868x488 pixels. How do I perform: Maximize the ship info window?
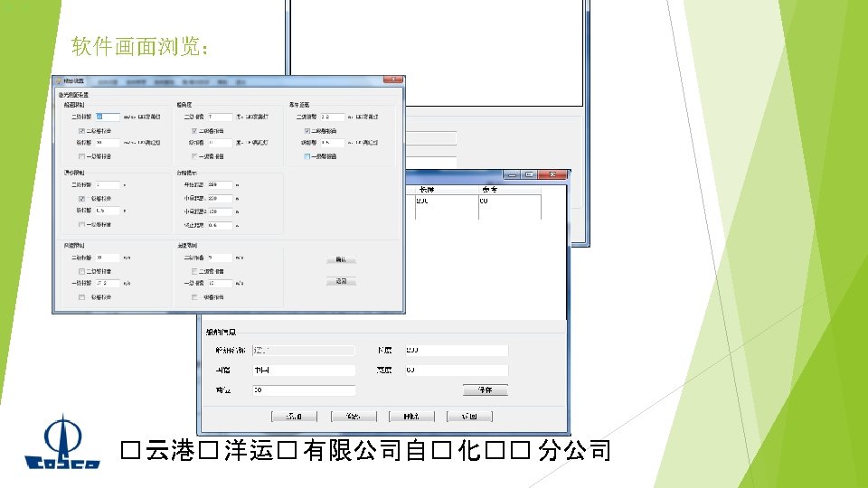tap(529, 174)
